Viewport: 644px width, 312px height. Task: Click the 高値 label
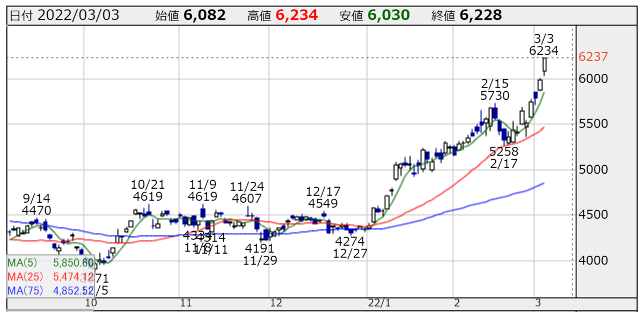pyautogui.click(x=260, y=16)
